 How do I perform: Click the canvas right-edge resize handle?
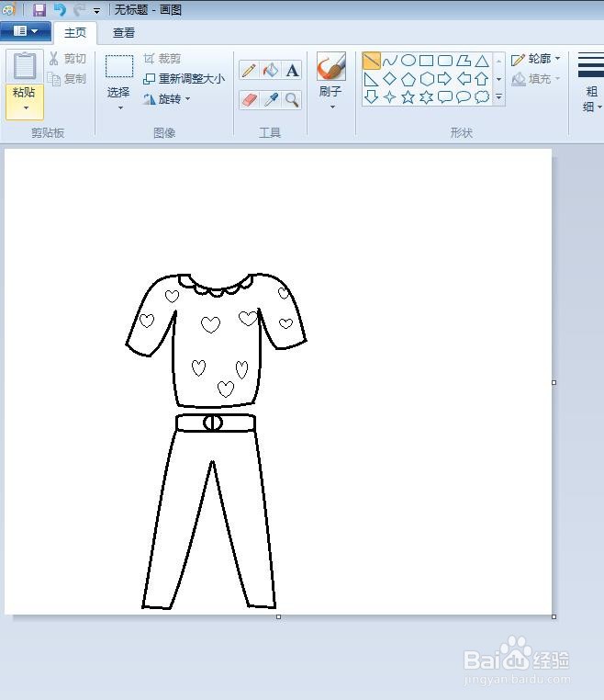tap(554, 382)
